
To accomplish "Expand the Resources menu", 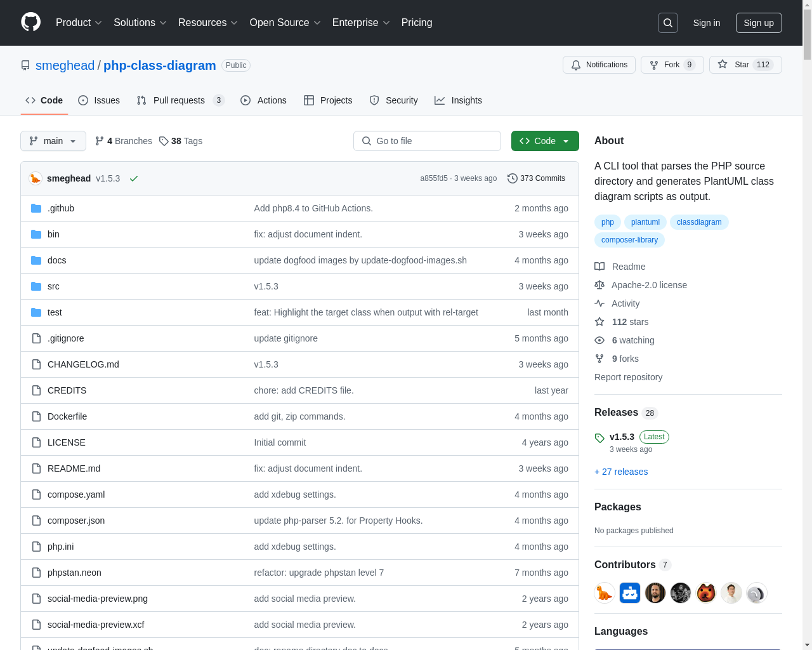I will 208,23.
